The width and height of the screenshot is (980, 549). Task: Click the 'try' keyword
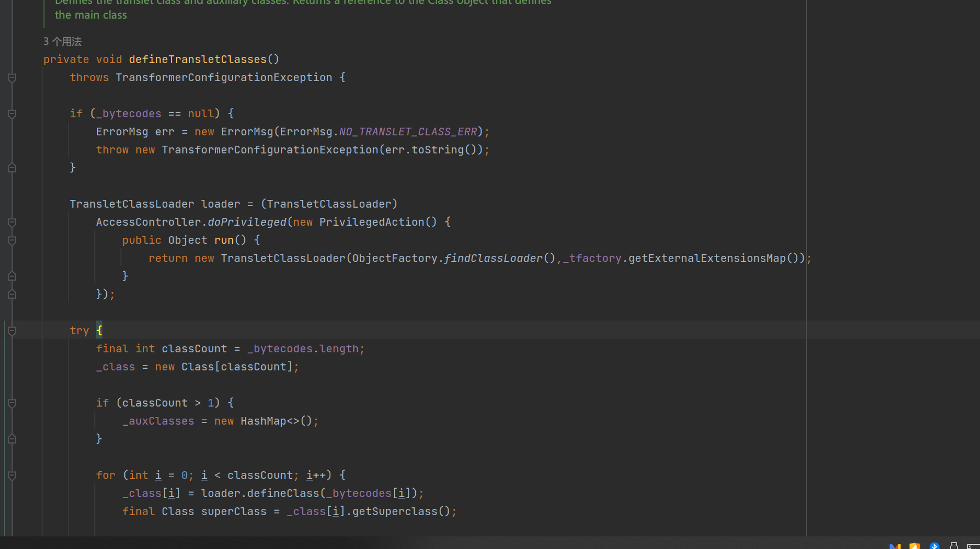pyautogui.click(x=79, y=330)
